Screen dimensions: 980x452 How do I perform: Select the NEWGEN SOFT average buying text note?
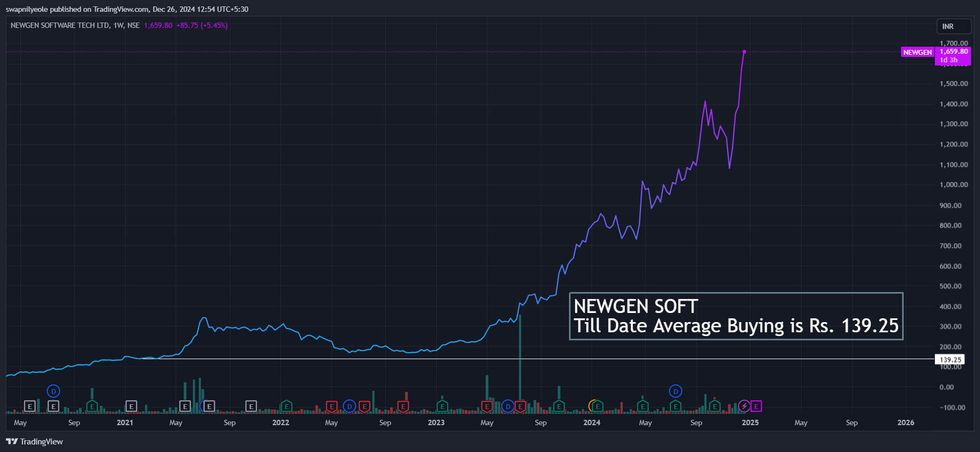tap(736, 316)
